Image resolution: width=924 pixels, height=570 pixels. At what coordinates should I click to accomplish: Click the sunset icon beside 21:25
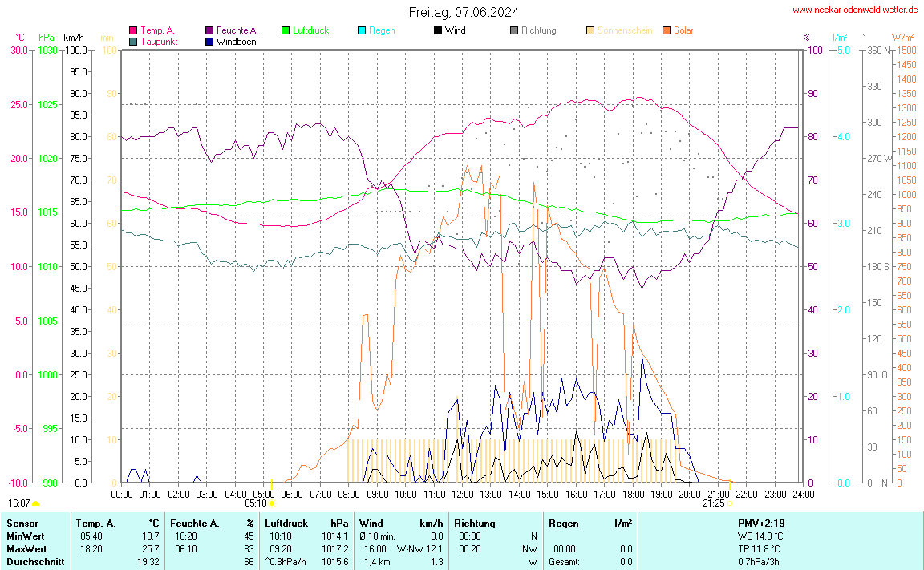[x=730, y=503]
